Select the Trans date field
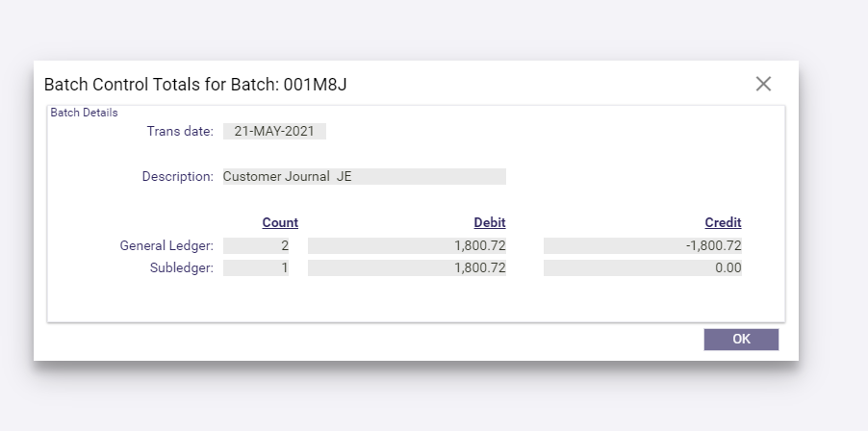Image resolution: width=868 pixels, height=431 pixels. pyautogui.click(x=274, y=131)
